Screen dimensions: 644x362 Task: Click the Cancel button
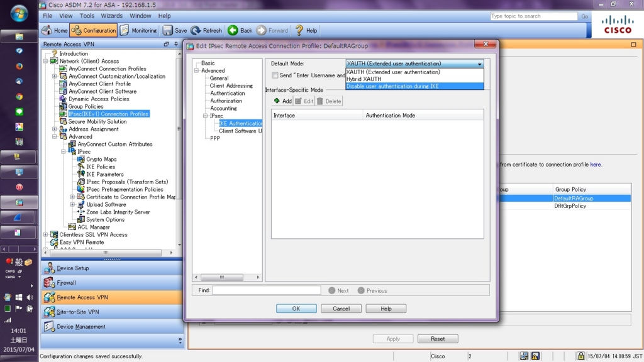[x=341, y=309]
